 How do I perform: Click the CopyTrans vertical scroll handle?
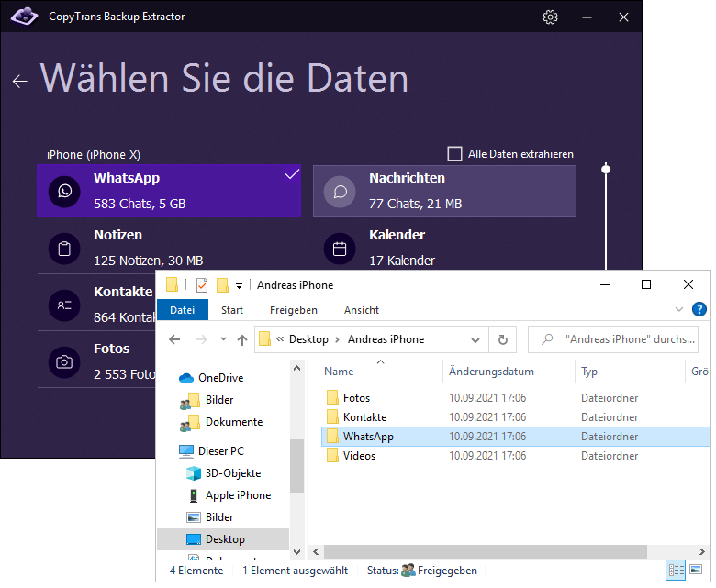tap(606, 169)
